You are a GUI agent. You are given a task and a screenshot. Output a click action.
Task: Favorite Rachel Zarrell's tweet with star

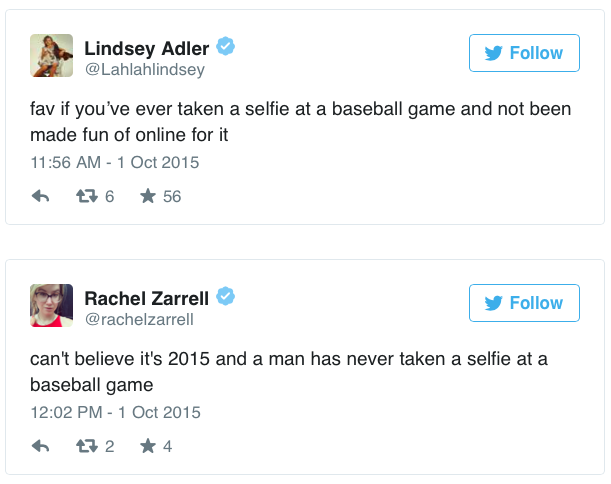click(148, 446)
